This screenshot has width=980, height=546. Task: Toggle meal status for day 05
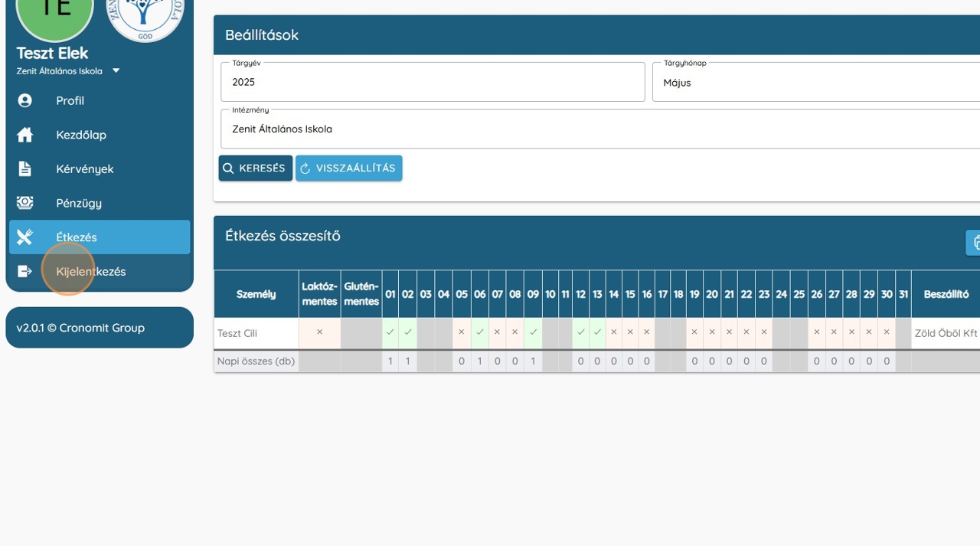(462, 332)
